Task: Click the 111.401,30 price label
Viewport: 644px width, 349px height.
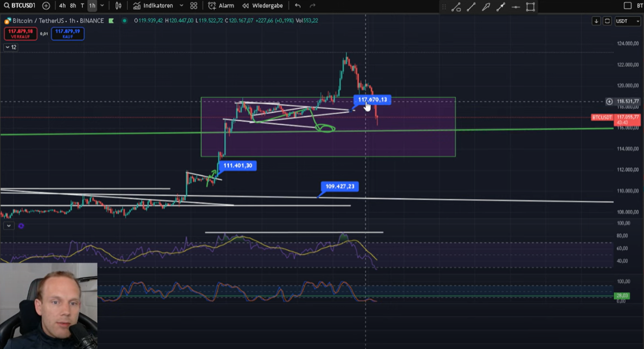Action: pos(238,166)
